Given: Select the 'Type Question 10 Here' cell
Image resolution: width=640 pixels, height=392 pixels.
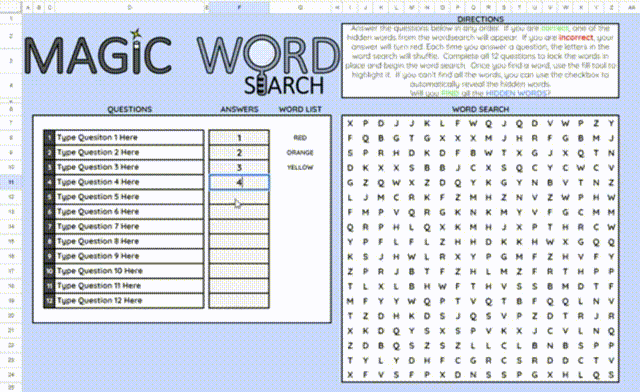Looking at the screenshot, I should click(129, 271).
